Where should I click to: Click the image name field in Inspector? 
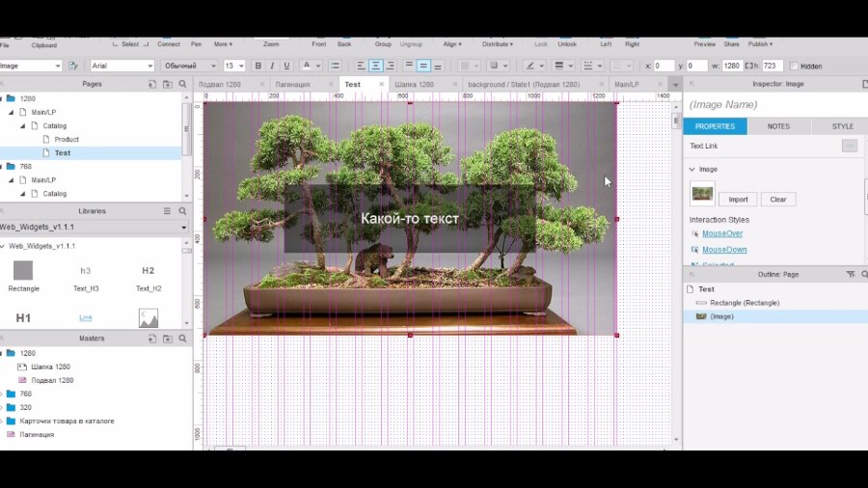773,104
